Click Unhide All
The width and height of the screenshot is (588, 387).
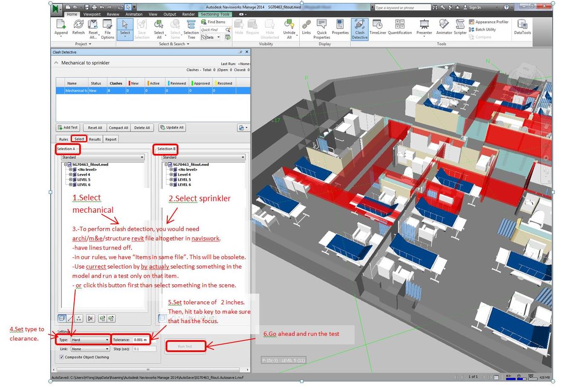289,29
